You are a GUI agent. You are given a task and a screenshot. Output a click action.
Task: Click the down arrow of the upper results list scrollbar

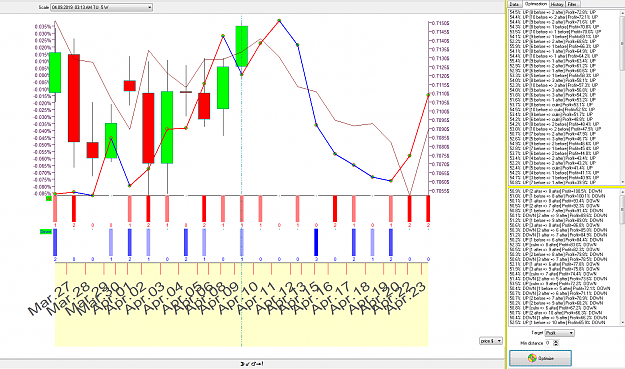[x=622, y=182]
